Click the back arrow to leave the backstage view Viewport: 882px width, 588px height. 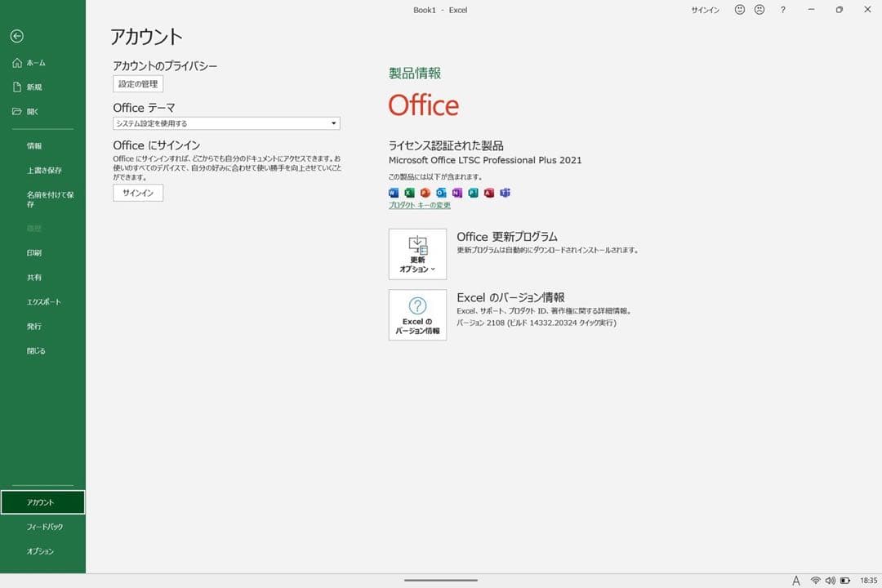[16, 36]
